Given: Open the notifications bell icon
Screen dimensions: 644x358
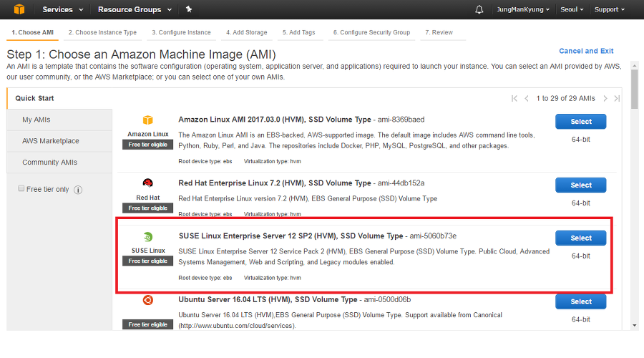Looking at the screenshot, I should [x=479, y=10].
